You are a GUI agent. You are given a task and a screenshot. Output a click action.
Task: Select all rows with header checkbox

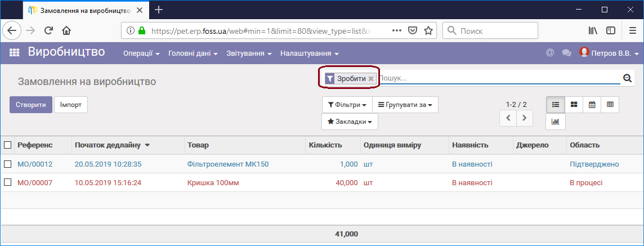click(7, 145)
